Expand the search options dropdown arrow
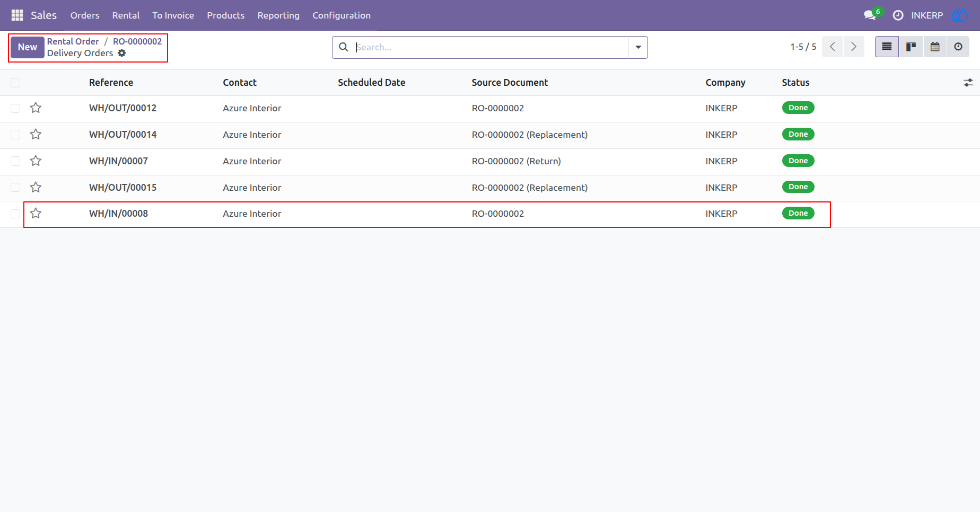The height and width of the screenshot is (512, 980). coord(638,47)
